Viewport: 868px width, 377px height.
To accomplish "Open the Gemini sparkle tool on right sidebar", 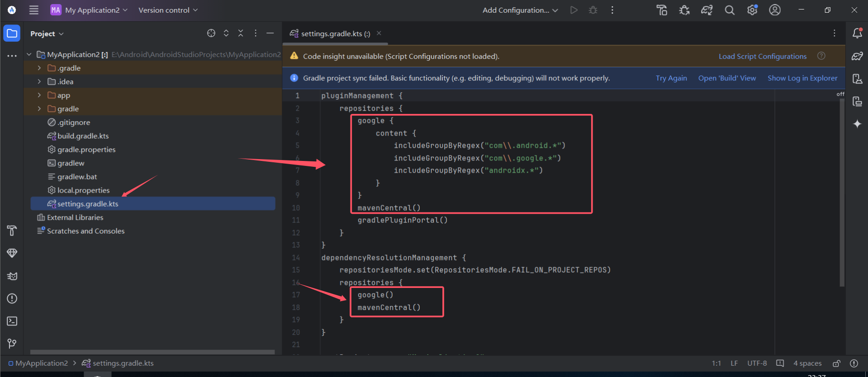I will point(857,124).
